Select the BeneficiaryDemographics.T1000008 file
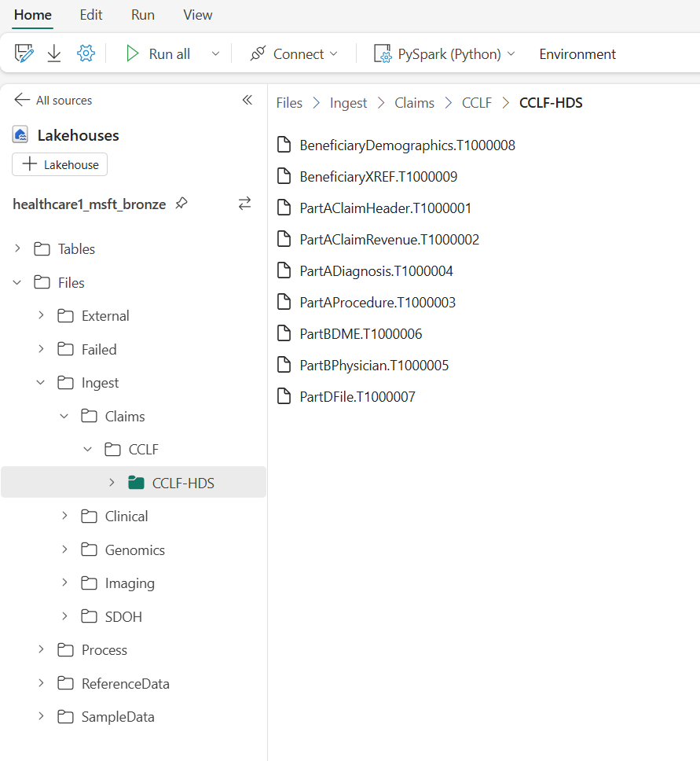The width and height of the screenshot is (700, 761). tap(407, 145)
